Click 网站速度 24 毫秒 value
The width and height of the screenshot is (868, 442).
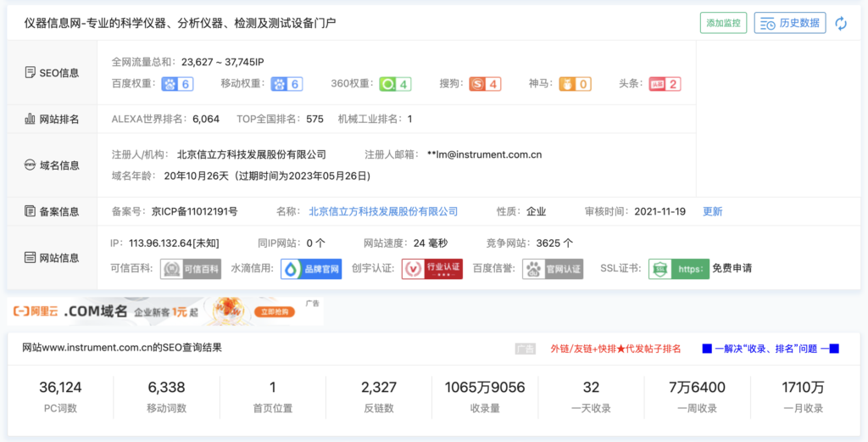click(x=431, y=243)
